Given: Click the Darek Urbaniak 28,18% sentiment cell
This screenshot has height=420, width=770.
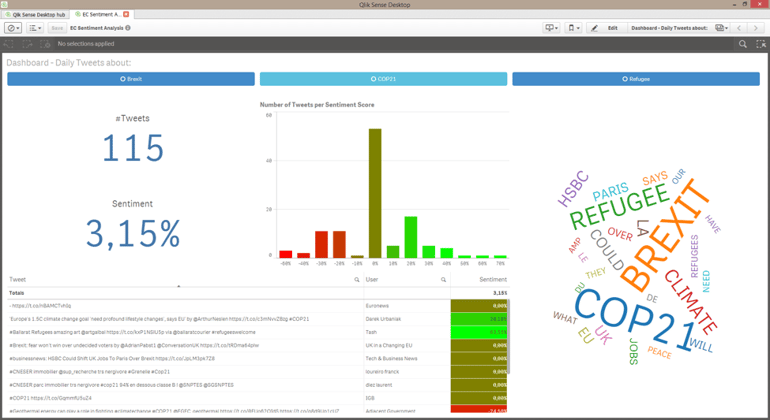Looking at the screenshot, I should (x=479, y=319).
